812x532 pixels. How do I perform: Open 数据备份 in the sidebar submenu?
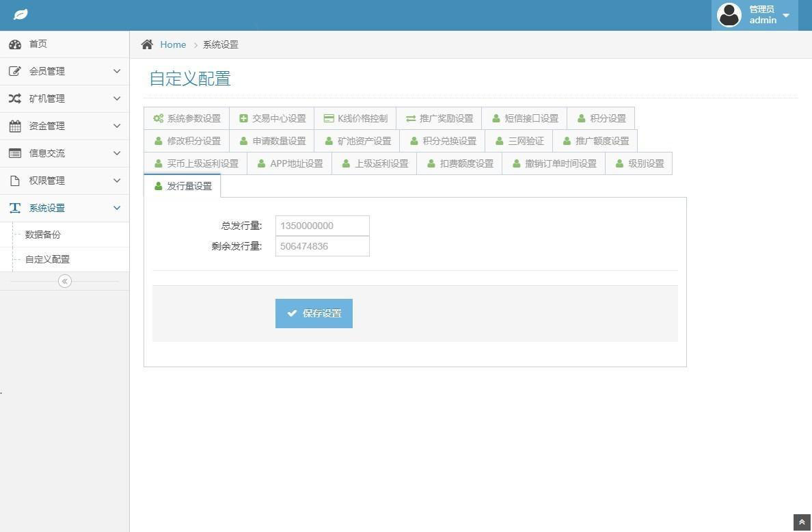click(x=43, y=235)
